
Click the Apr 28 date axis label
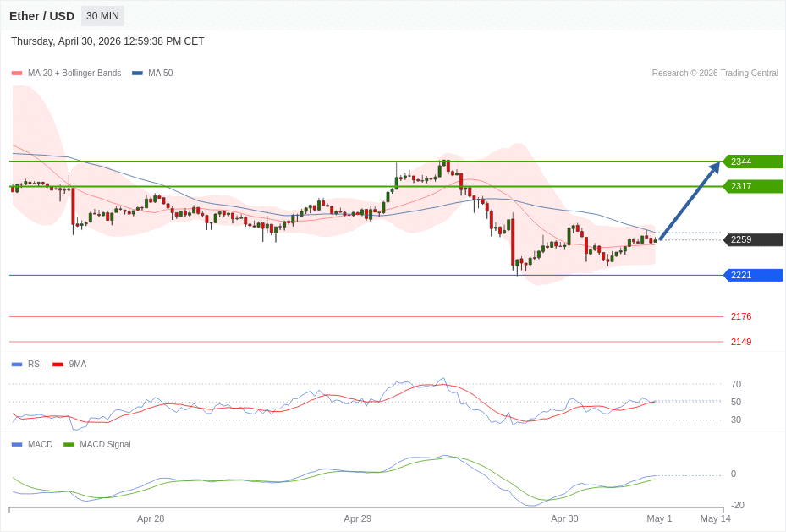click(x=151, y=518)
